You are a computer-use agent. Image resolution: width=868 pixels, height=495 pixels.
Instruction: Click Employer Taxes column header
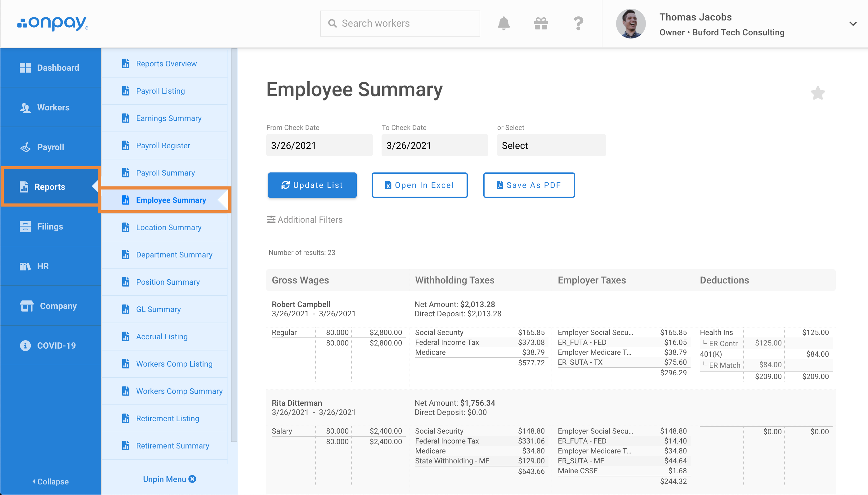coord(592,280)
